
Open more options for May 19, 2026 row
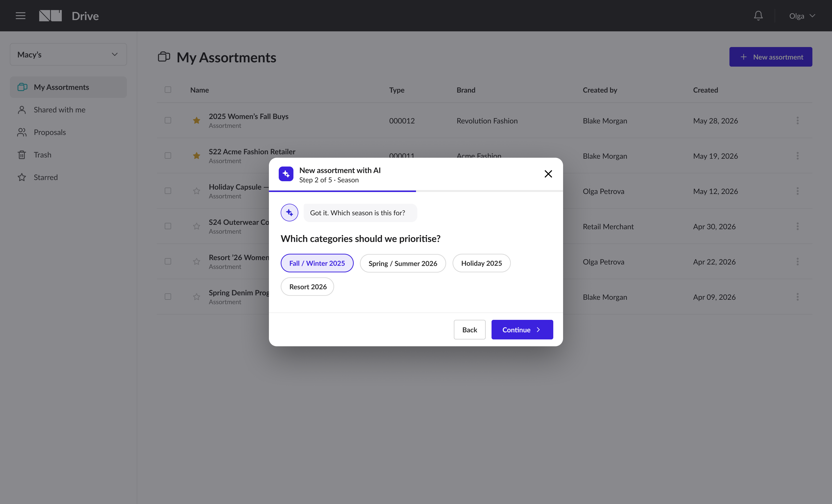click(x=798, y=156)
